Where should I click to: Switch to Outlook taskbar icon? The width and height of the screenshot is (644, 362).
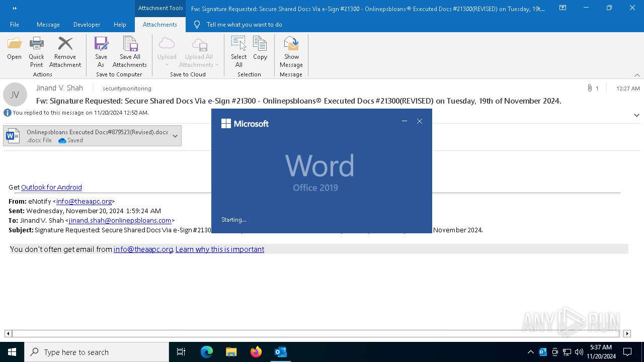pos(280,352)
